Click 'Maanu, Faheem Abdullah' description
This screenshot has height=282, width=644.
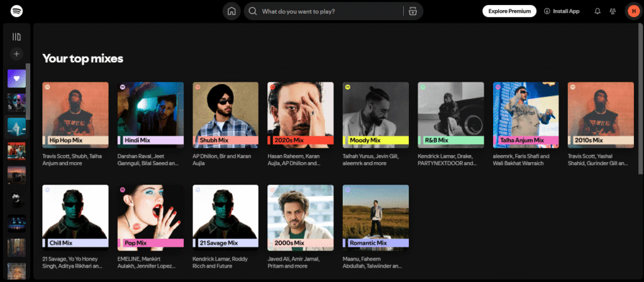coord(372,263)
